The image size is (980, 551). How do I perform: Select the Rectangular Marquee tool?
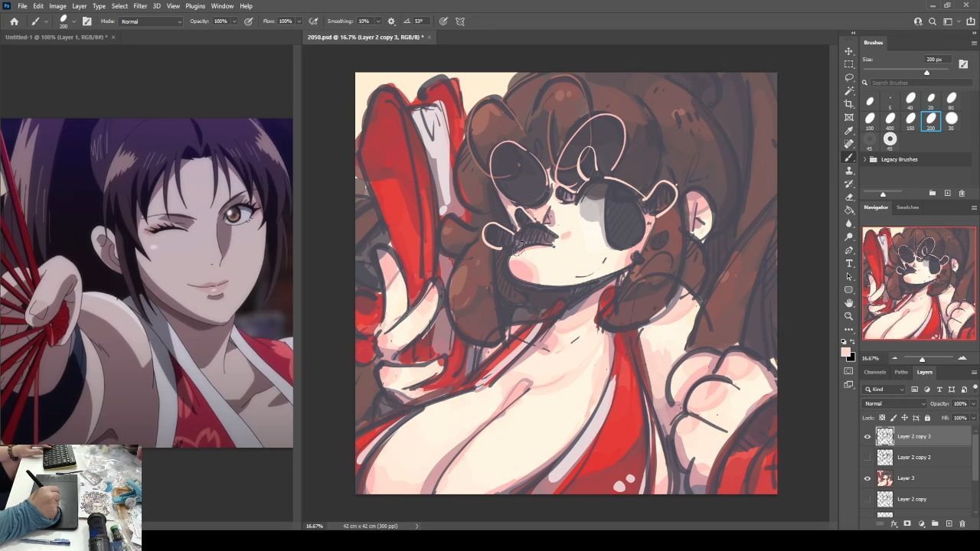pos(848,64)
